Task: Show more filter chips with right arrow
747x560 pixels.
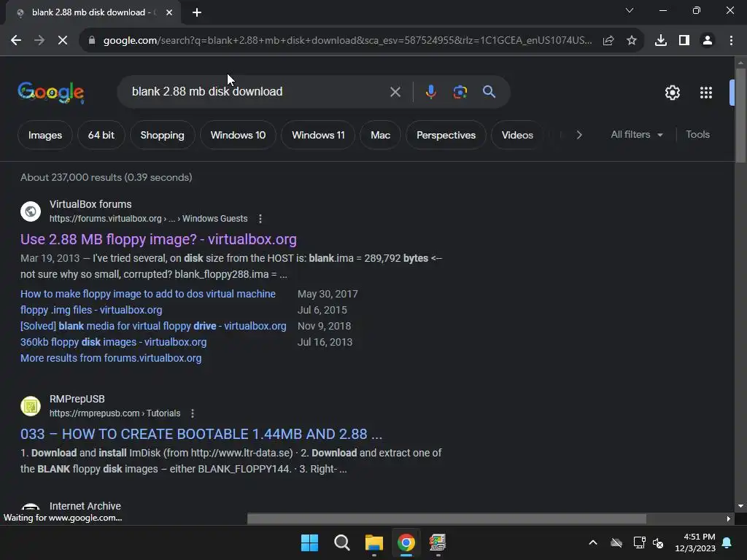Action: (x=578, y=135)
